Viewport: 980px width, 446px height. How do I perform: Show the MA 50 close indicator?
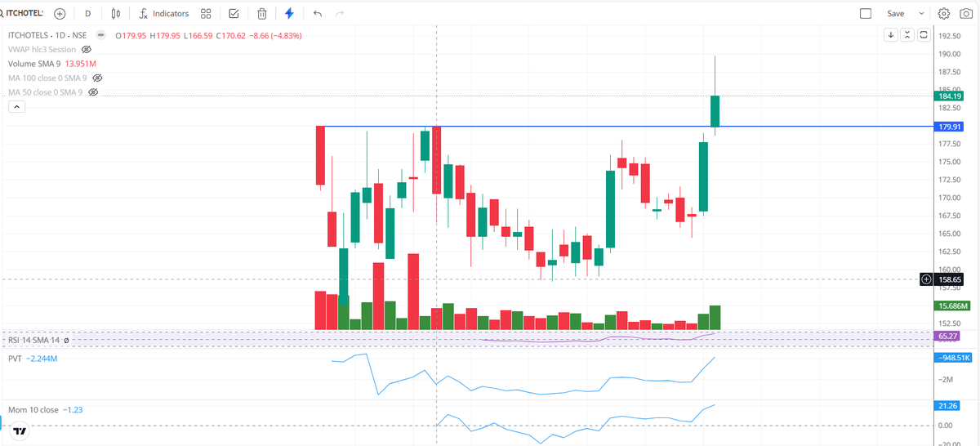click(x=92, y=92)
